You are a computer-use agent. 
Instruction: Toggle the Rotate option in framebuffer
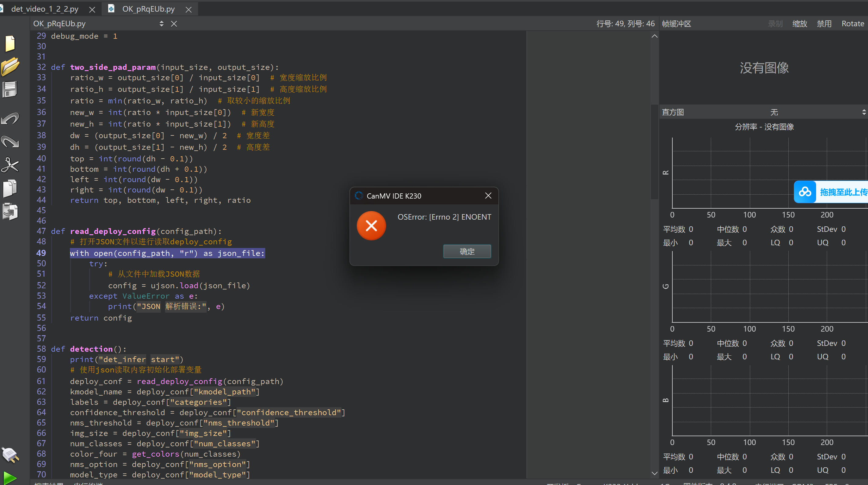tap(852, 23)
